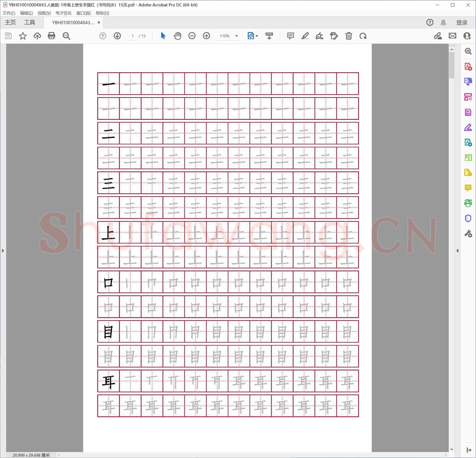
Task: Go to previous page arrow
Action: click(102, 36)
